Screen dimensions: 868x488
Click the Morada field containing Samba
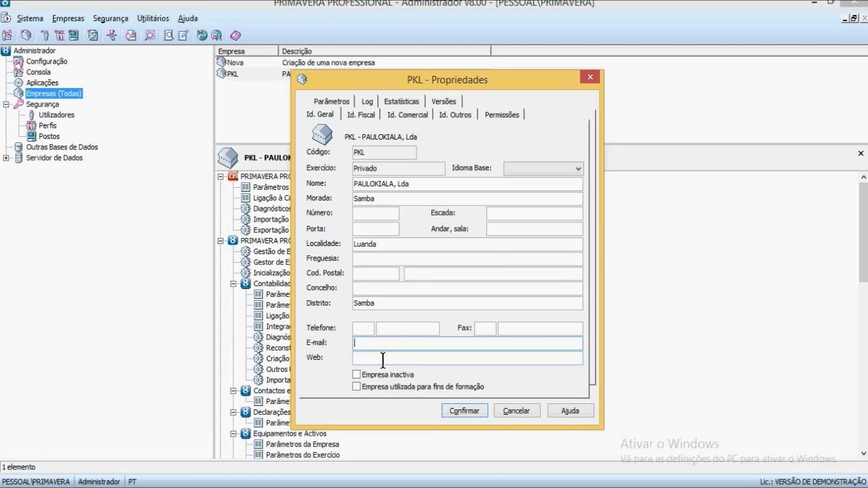pyautogui.click(x=467, y=199)
